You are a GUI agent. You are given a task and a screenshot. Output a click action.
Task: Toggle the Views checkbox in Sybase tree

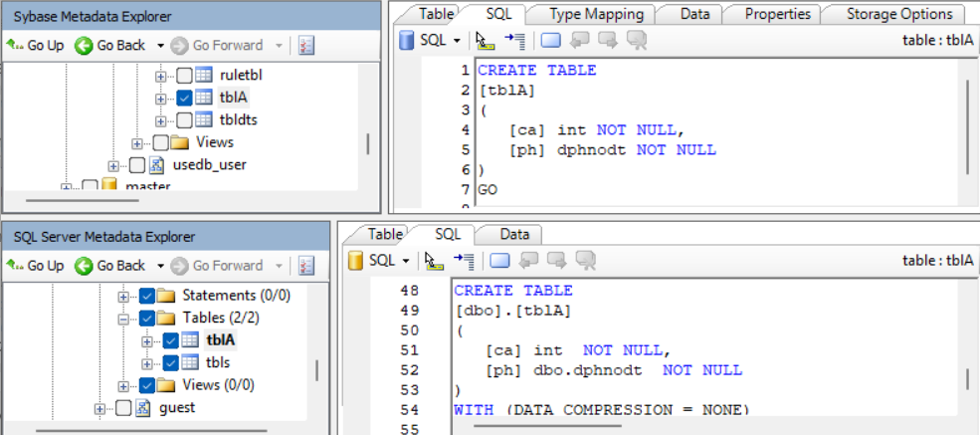(x=160, y=142)
